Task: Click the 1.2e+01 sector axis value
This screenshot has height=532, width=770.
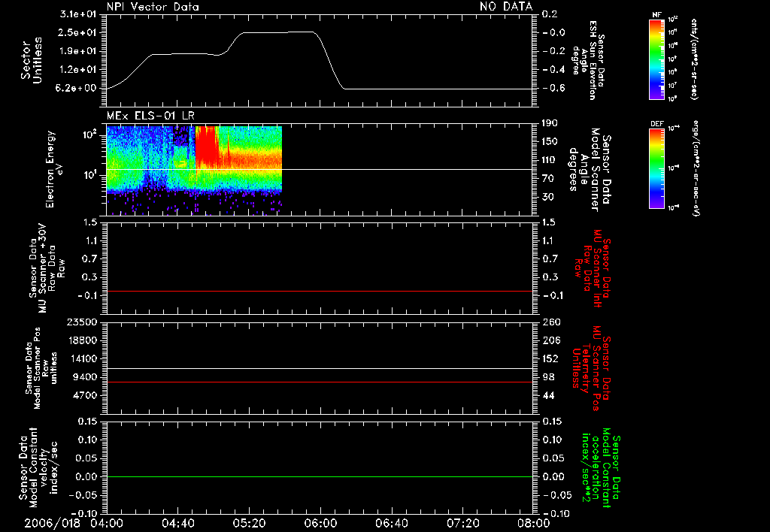Action: coord(77,70)
